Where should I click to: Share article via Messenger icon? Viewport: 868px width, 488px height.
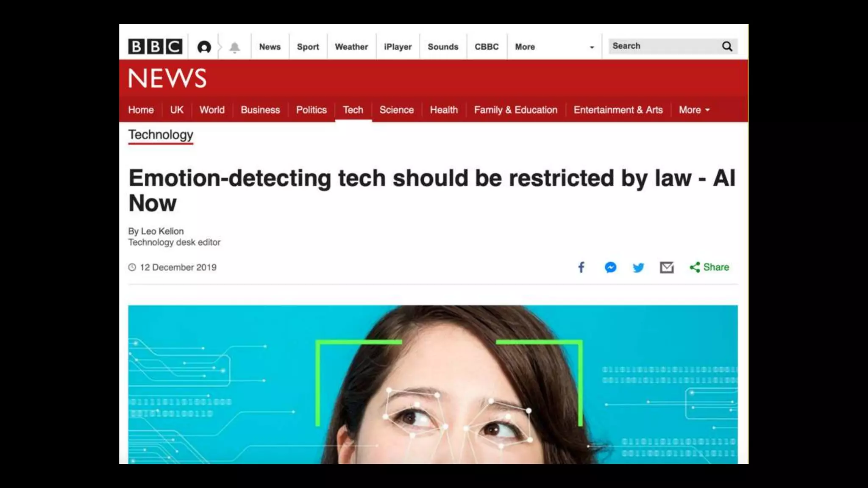coord(610,267)
